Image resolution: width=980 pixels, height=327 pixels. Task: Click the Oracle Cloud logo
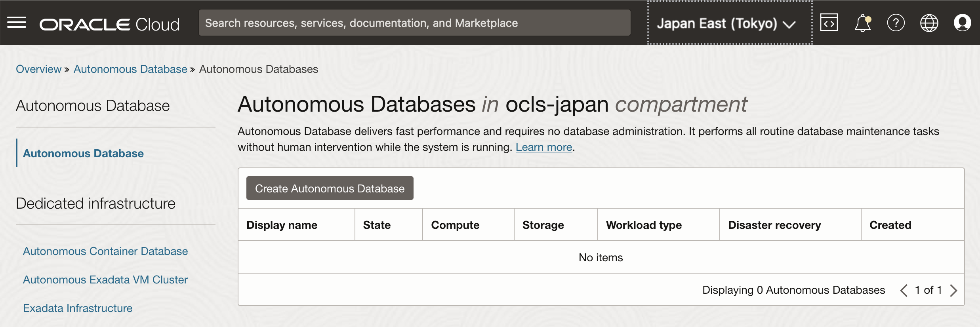click(x=109, y=24)
